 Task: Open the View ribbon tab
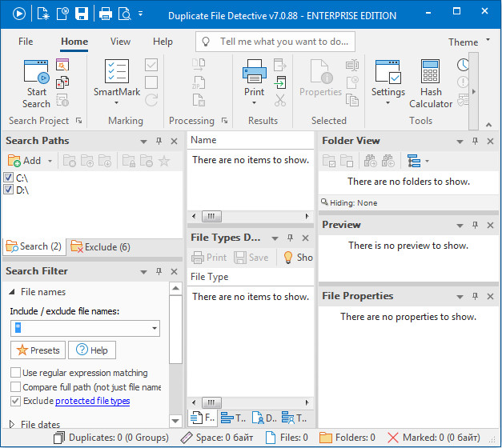(x=120, y=42)
